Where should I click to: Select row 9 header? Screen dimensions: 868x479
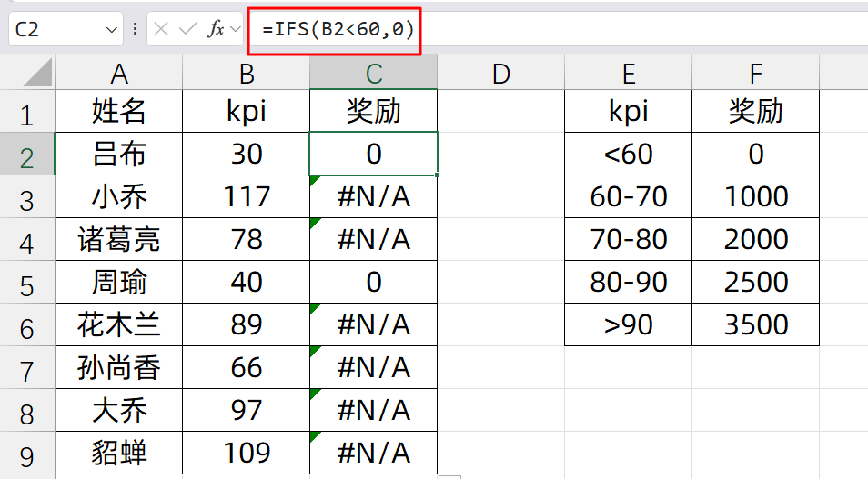point(27,453)
